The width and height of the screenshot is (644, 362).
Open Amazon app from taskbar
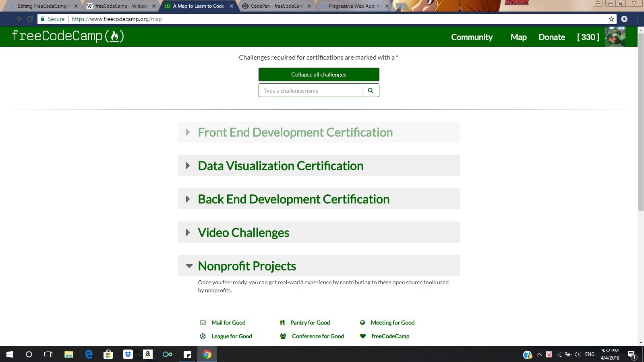pos(148,354)
